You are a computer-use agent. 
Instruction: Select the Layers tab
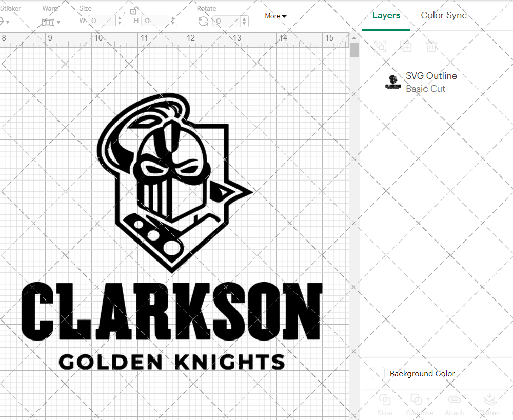click(386, 15)
